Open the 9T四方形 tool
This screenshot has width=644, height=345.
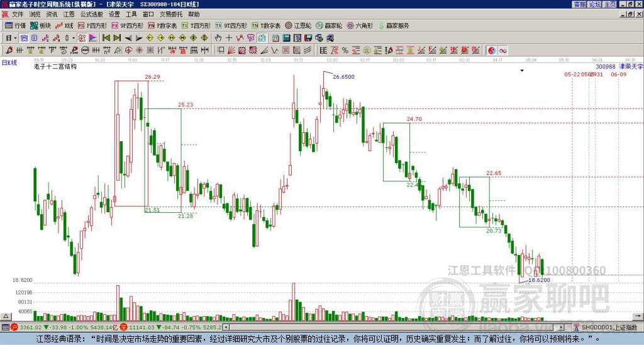[x=231, y=25]
